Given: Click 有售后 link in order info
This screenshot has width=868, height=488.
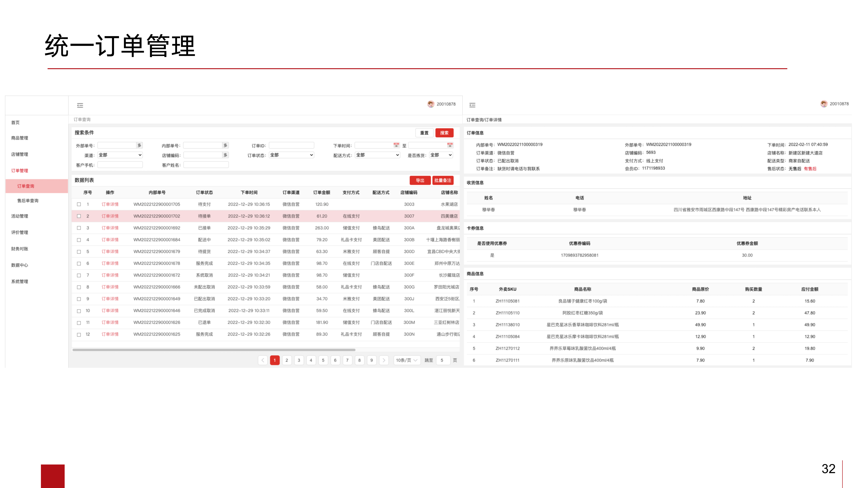Looking at the screenshot, I should (810, 169).
